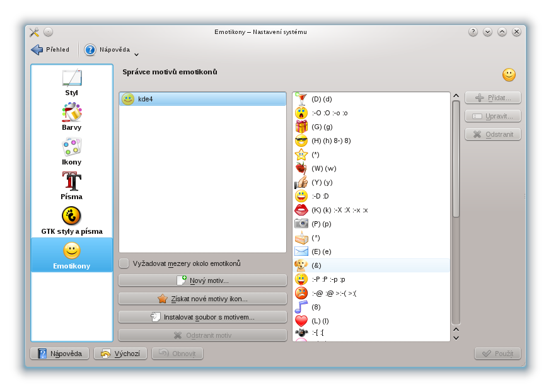Enable Vyžadovat mezery okolo emotikonů checkbox
Viewport: 551px width, 392px height.
pos(124,263)
